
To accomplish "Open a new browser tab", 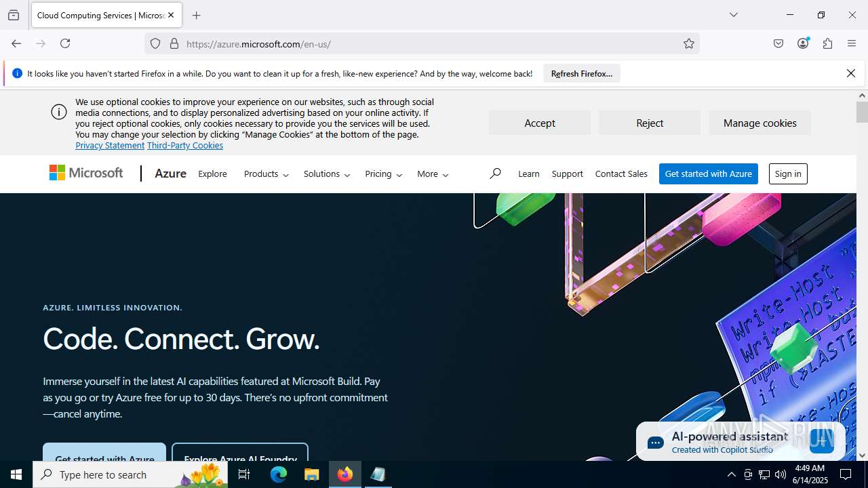I will pyautogui.click(x=197, y=15).
